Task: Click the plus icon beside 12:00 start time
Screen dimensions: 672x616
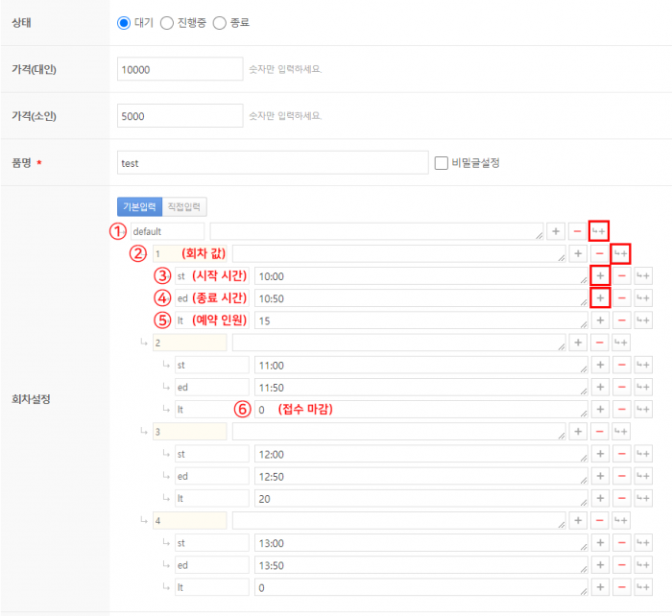Action: click(x=599, y=453)
